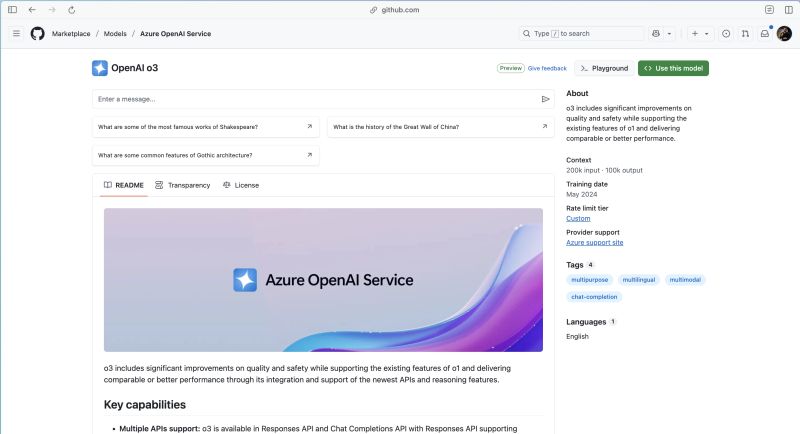Click the multilingual tag
Screen dimensions: 800x434
coord(639,280)
